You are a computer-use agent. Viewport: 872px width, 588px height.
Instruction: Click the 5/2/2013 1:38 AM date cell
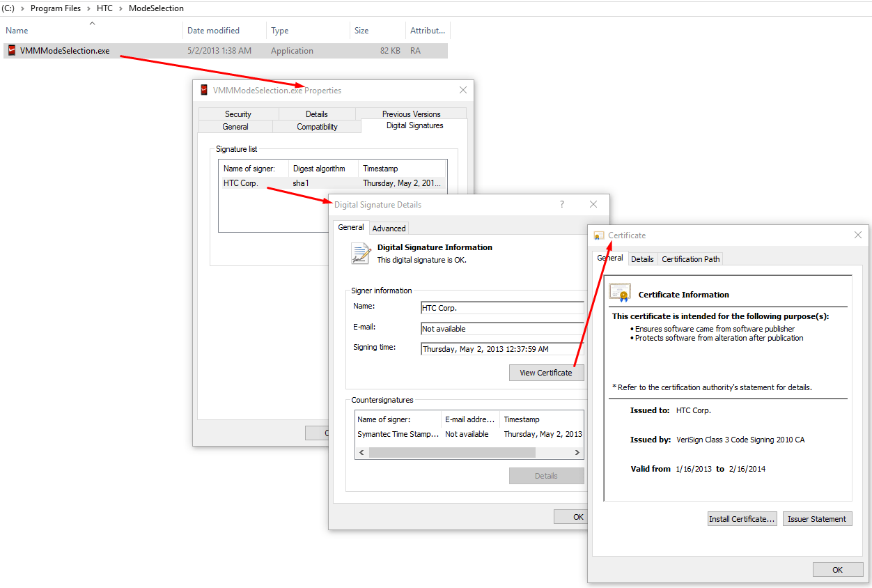pyautogui.click(x=219, y=51)
